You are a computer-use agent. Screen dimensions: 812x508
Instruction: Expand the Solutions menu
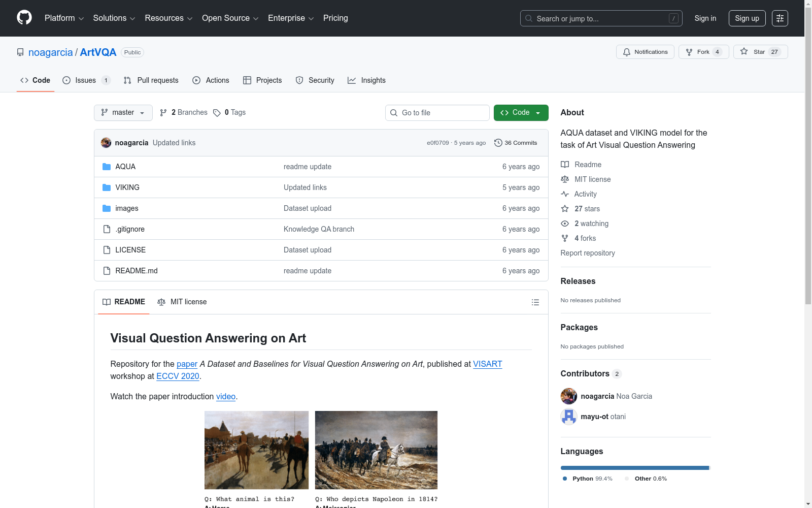tap(114, 18)
